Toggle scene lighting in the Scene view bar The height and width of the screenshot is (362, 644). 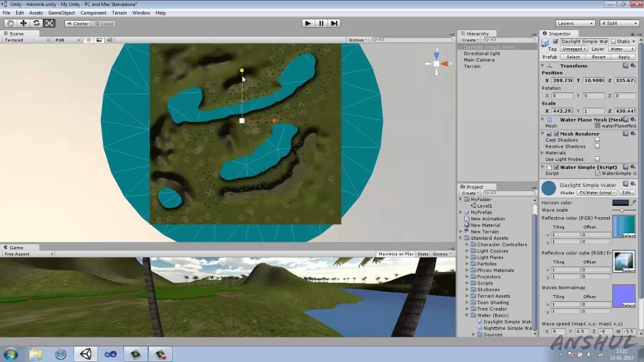click(x=89, y=40)
